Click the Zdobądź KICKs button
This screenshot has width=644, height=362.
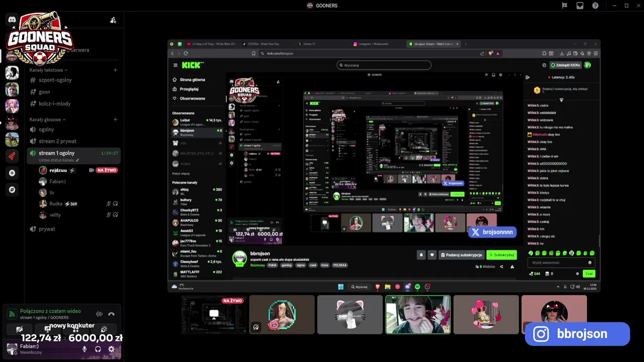pos(566,65)
